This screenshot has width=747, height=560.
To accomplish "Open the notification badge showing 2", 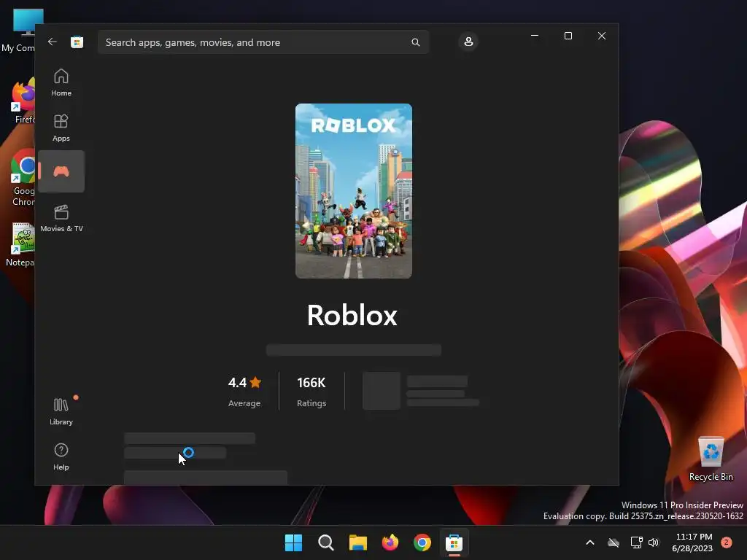I will (x=727, y=542).
